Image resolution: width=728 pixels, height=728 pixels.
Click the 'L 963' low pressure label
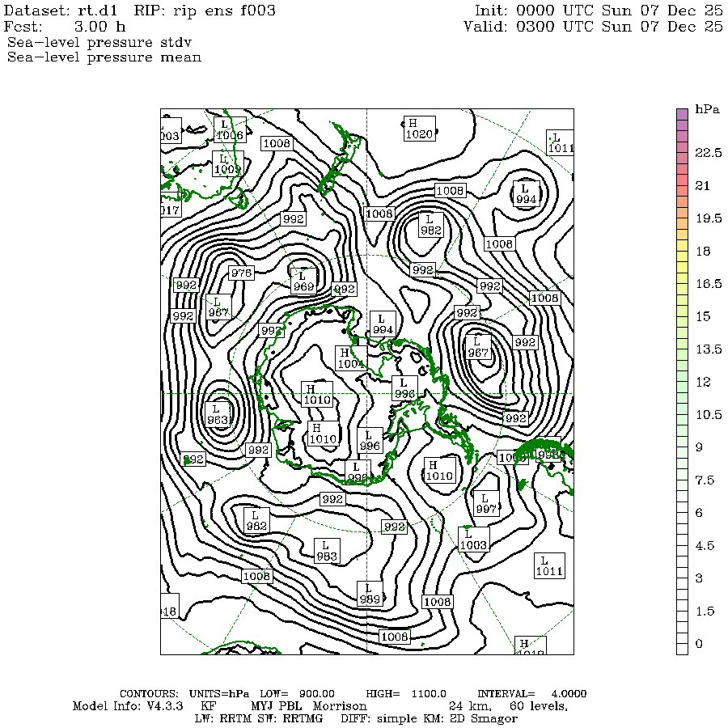[218, 415]
